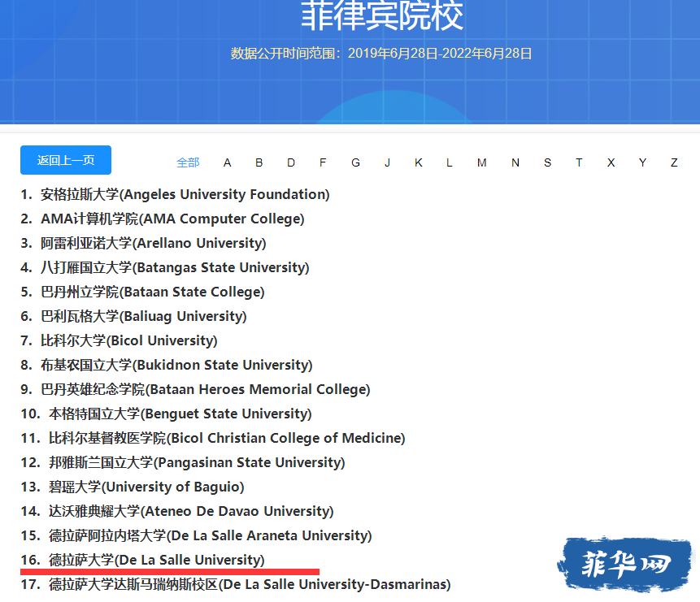Open Bukidnon State University entry
Screen dimensions: 700x602
point(176,365)
